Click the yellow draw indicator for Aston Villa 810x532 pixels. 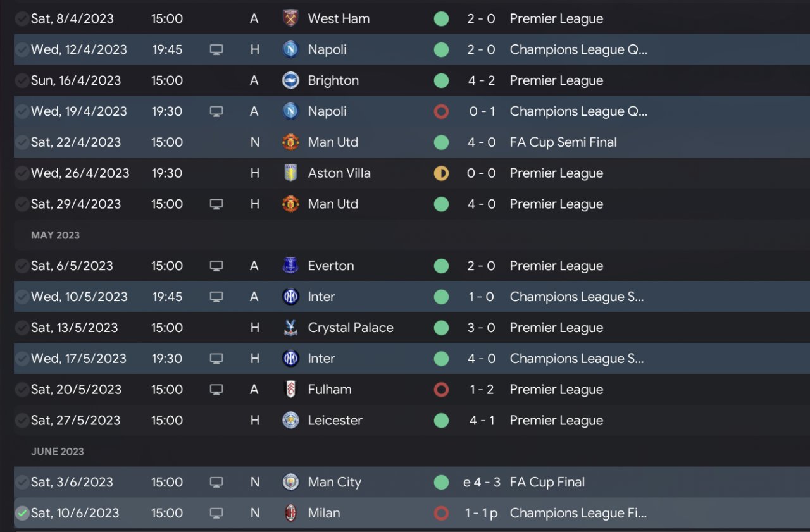[441, 173]
